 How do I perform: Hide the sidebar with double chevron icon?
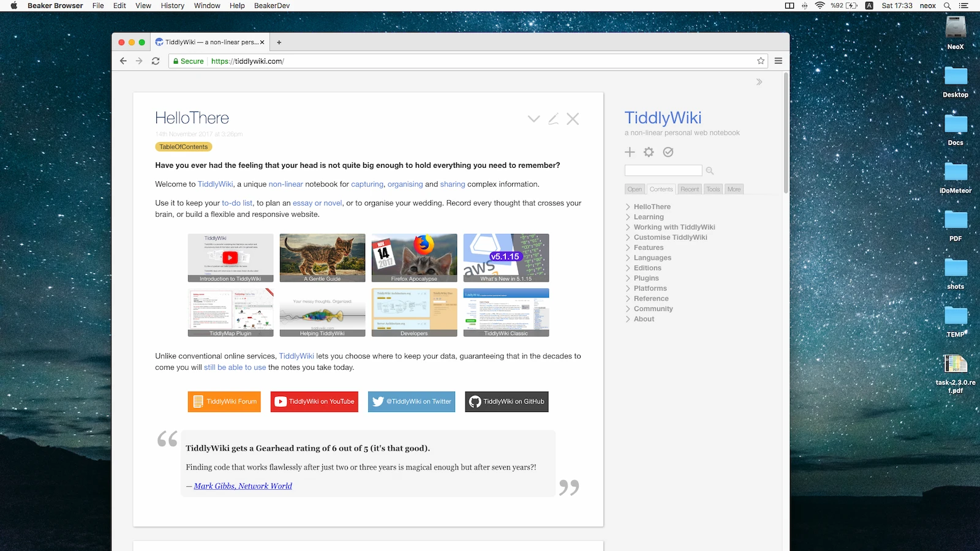(759, 82)
